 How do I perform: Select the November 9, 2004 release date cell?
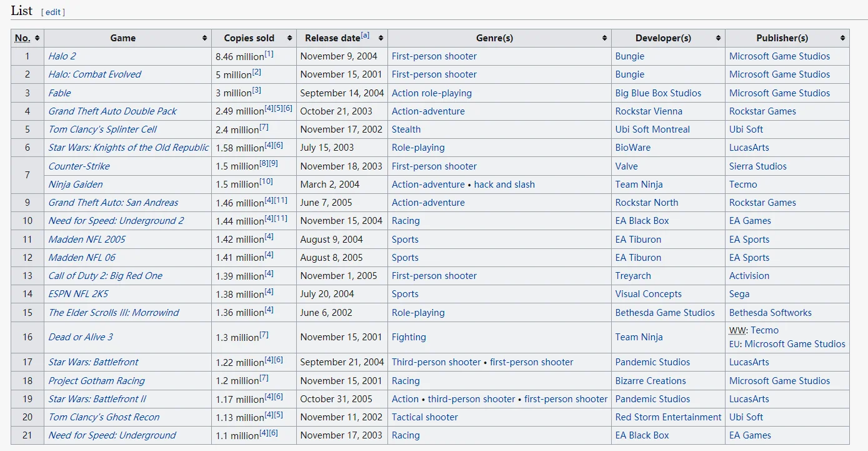tap(342, 56)
